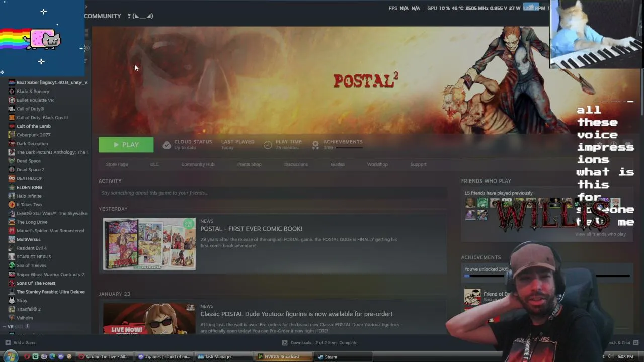Image resolution: width=644 pixels, height=362 pixels.
Task: Open Beat Saber game icon in library
Action: [x=12, y=82]
